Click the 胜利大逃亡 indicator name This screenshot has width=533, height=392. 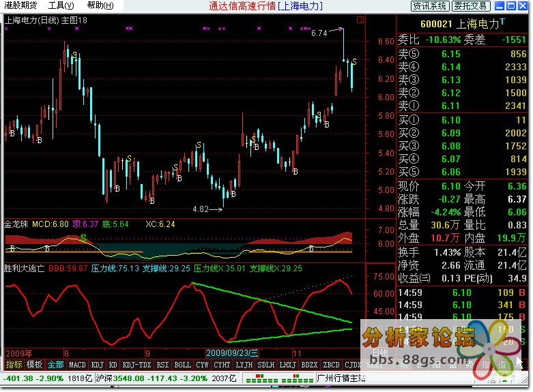click(x=24, y=269)
